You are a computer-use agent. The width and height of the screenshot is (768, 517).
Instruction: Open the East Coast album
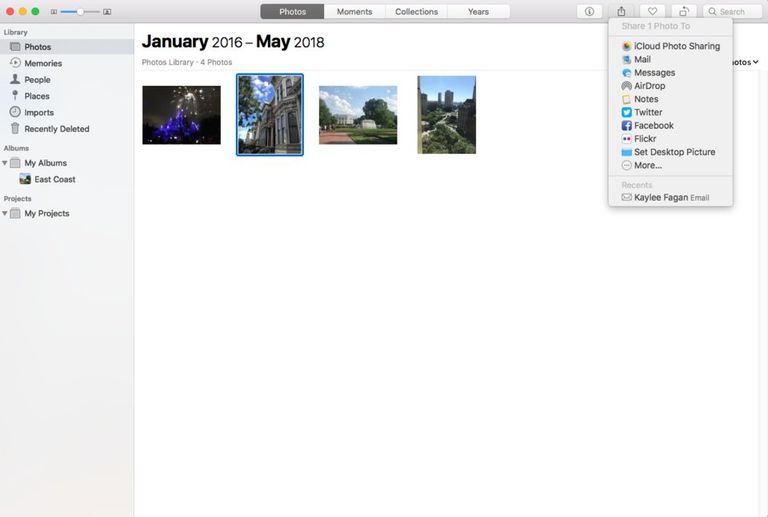pos(54,180)
